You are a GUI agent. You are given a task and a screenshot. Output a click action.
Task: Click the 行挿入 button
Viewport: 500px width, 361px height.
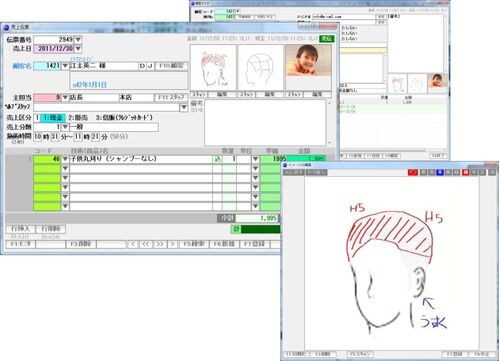point(21,229)
